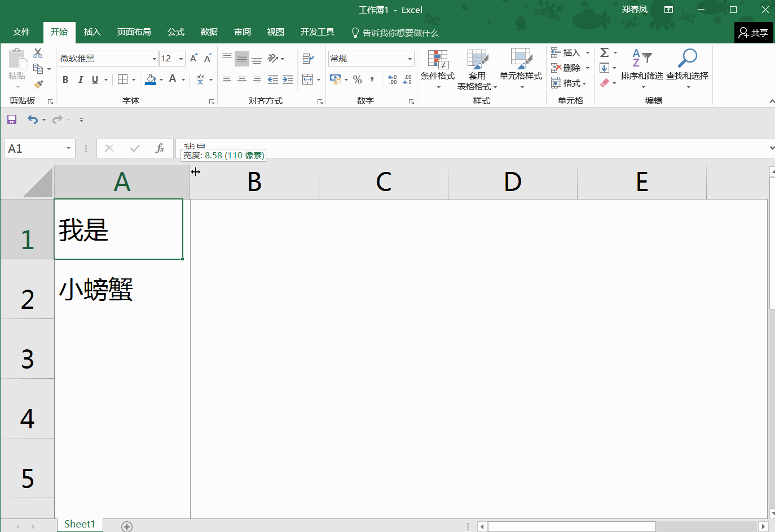Switch to the 插入 ribbon tab
Viewport: 775px width, 532px height.
point(93,32)
